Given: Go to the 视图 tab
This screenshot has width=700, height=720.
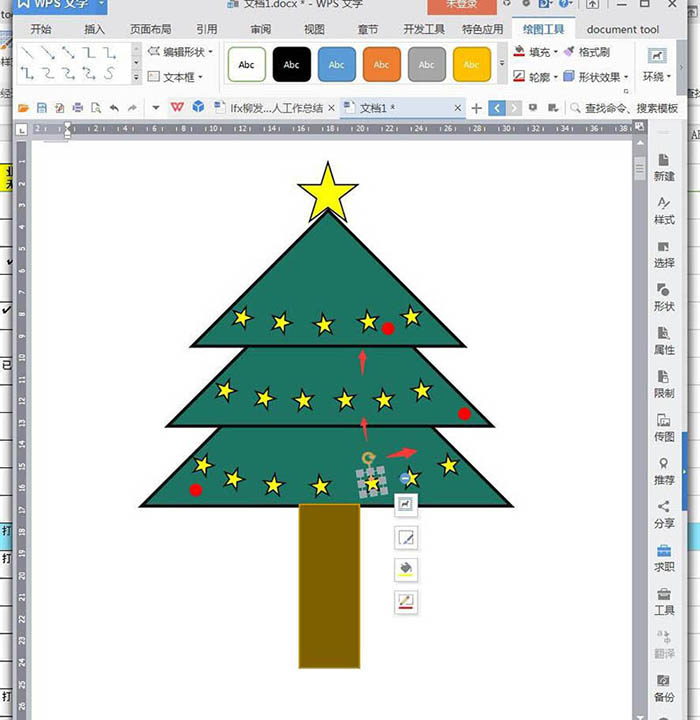Looking at the screenshot, I should click(314, 29).
